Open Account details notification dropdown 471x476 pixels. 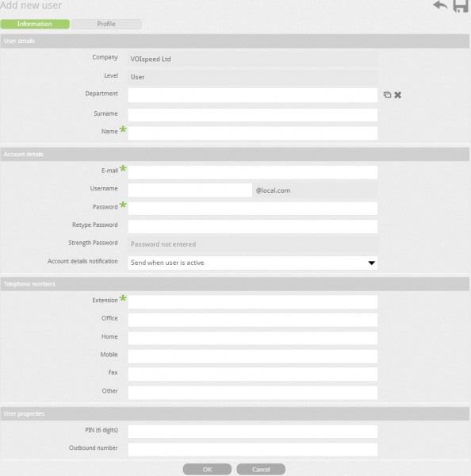(252, 263)
